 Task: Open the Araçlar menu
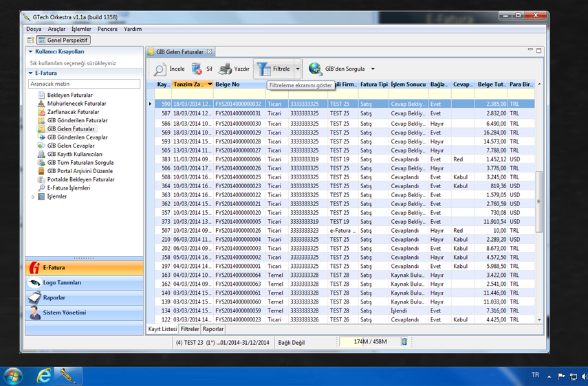56,29
